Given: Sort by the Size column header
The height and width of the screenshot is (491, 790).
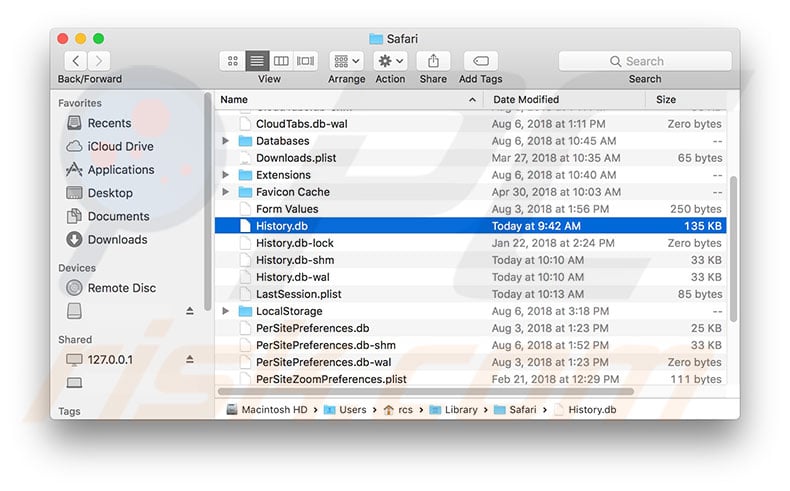Looking at the screenshot, I should click(x=686, y=99).
